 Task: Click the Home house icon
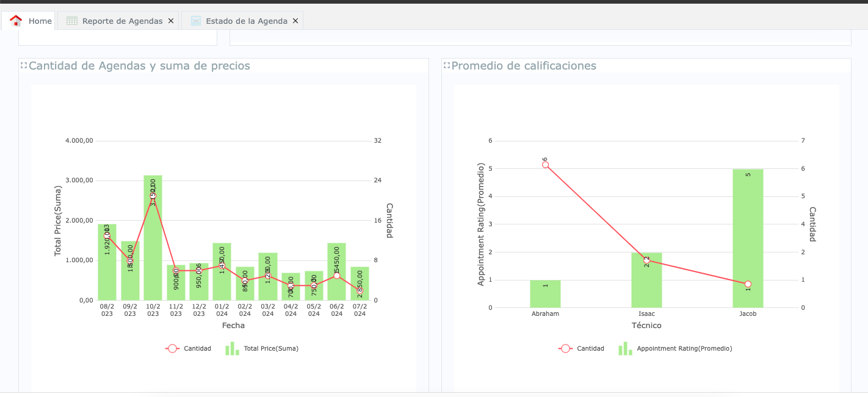point(16,21)
